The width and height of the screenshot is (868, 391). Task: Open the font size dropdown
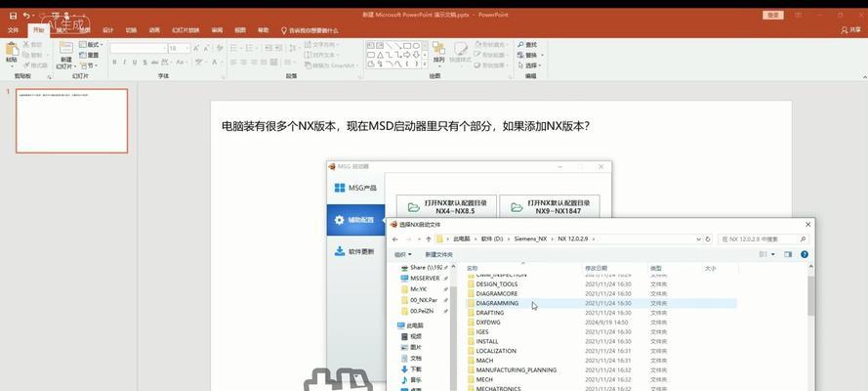(x=187, y=49)
